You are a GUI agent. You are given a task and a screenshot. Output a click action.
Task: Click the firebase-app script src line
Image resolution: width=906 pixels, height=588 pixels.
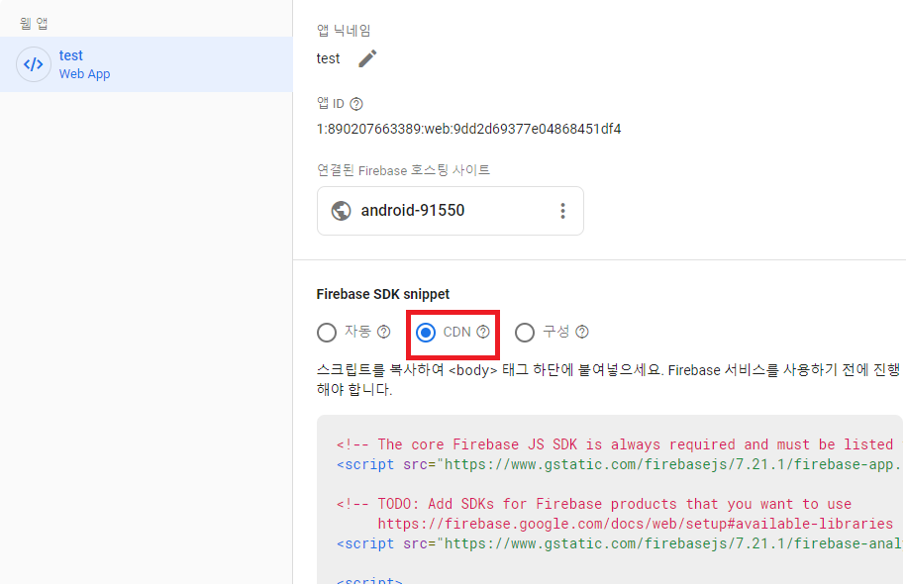(x=618, y=464)
